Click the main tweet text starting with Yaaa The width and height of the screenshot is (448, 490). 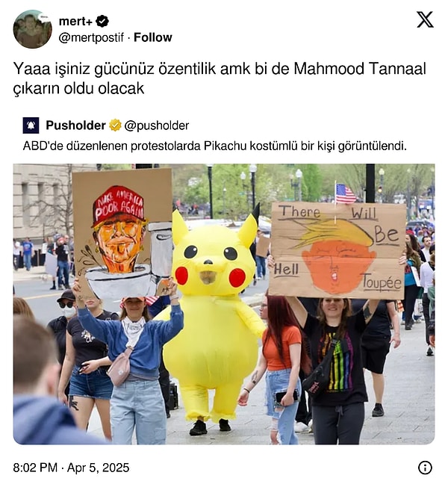click(x=220, y=78)
